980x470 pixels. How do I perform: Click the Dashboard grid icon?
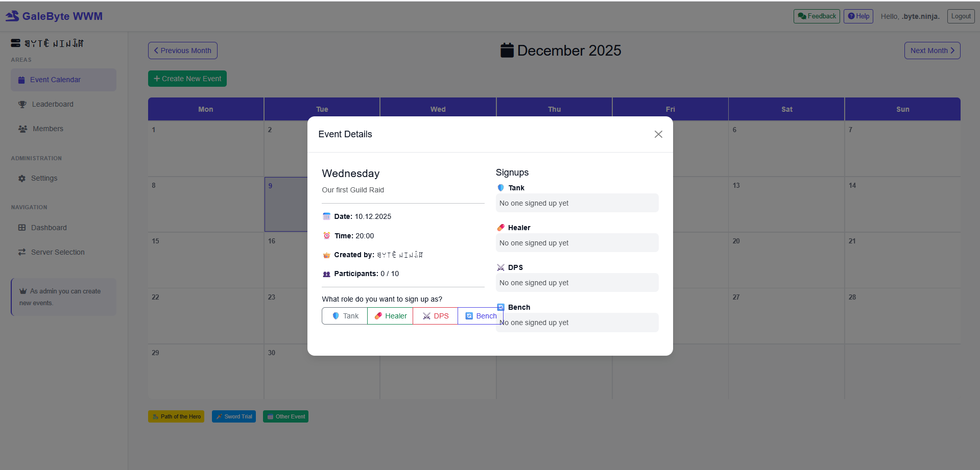click(x=22, y=228)
